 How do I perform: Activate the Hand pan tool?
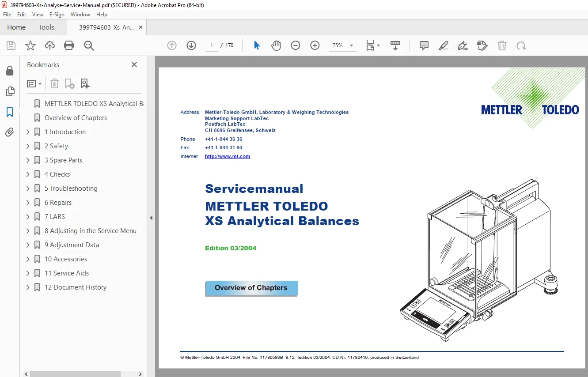click(276, 45)
